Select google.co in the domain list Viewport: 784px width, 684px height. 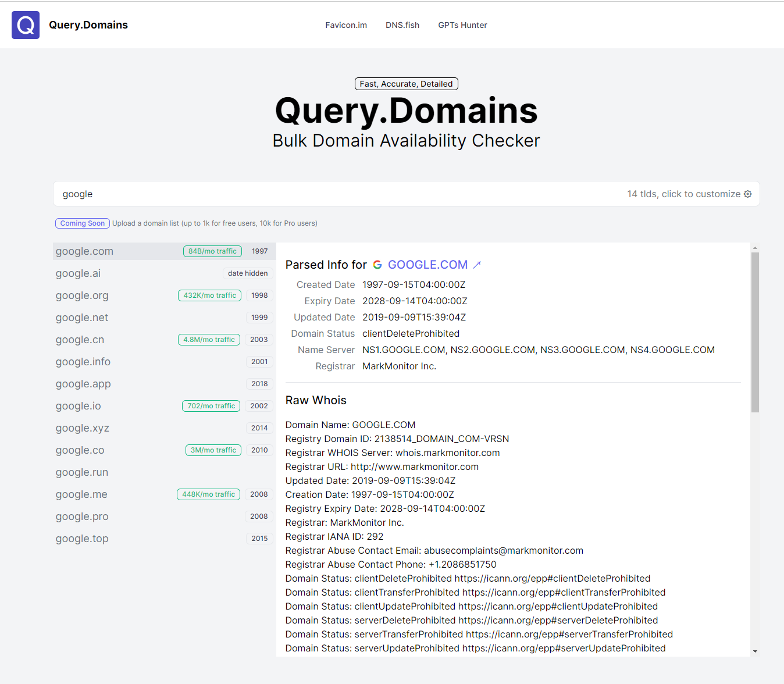165,450
